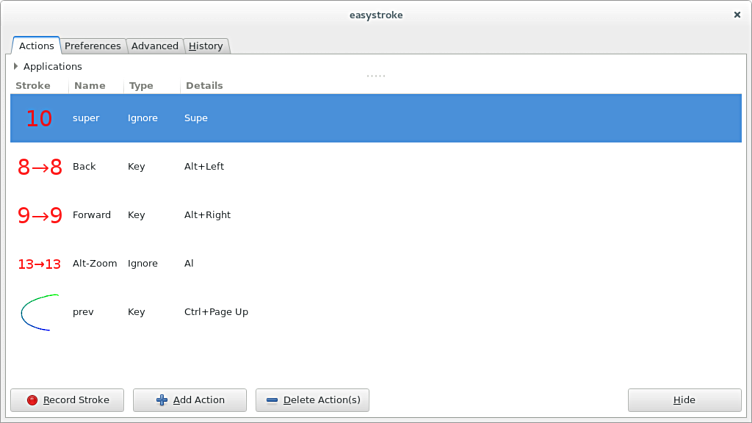Sort by the Name column header
This screenshot has width=752, height=423.
tap(89, 86)
